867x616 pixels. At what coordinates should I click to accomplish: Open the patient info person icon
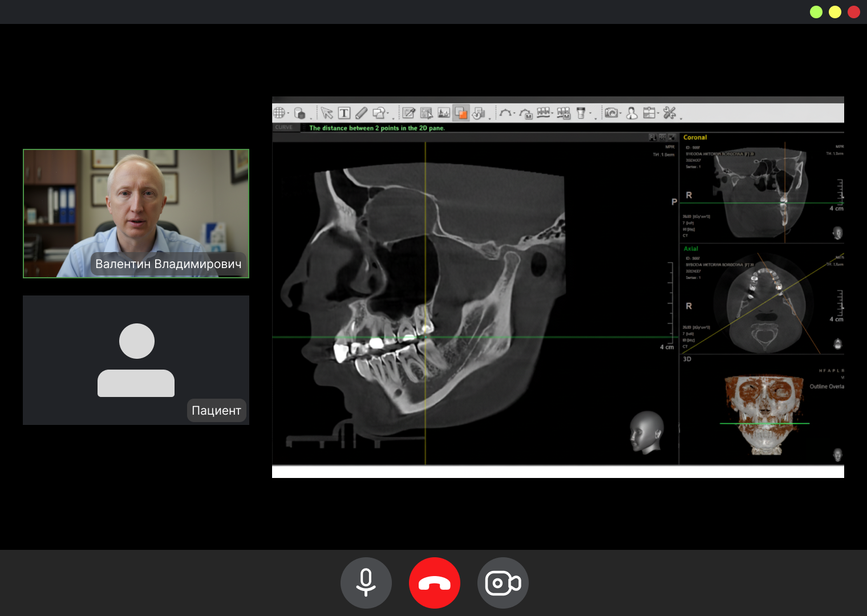click(631, 113)
